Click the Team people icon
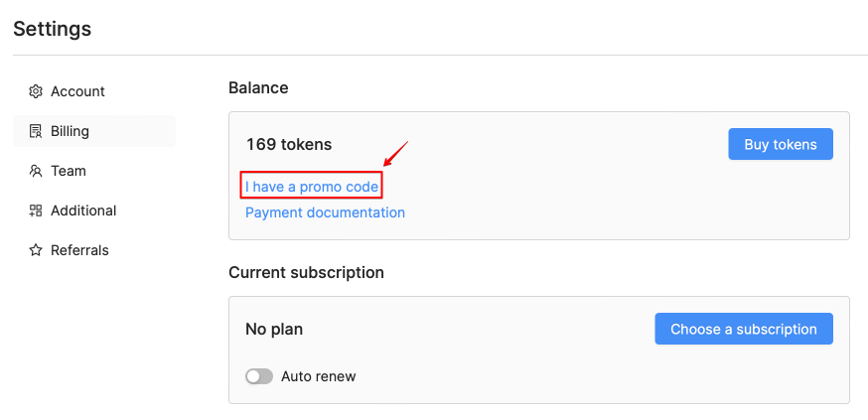 coord(36,171)
